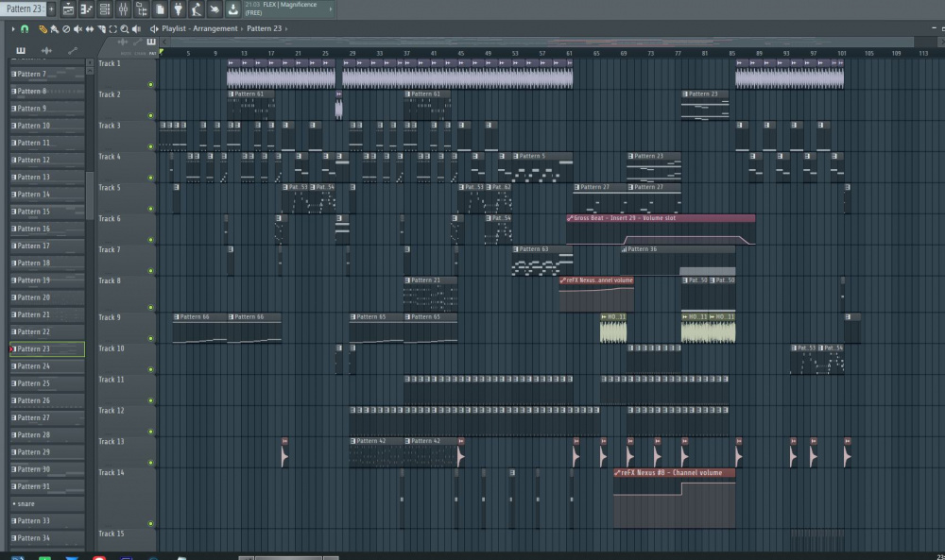The image size is (945, 560).
Task: Click bar 61 on the timeline ruler
Action: point(569,53)
